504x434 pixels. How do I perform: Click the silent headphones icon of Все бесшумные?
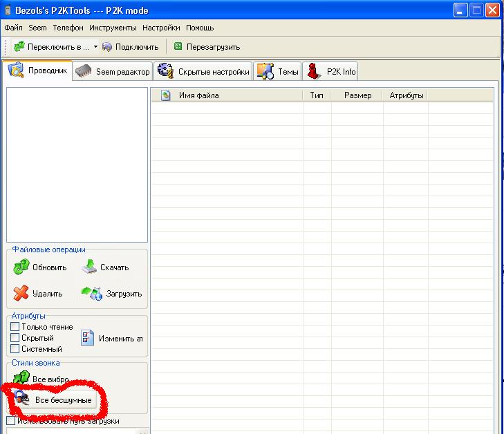[21, 399]
